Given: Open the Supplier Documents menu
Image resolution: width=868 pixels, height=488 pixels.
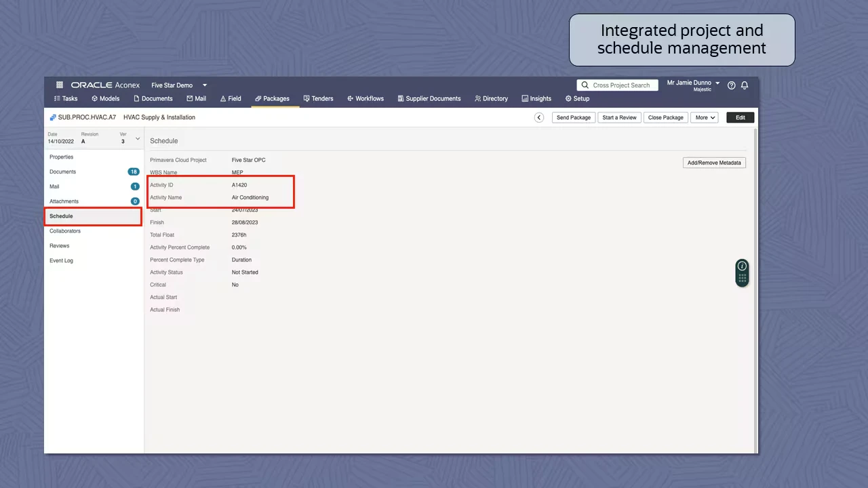Looking at the screenshot, I should pos(429,98).
